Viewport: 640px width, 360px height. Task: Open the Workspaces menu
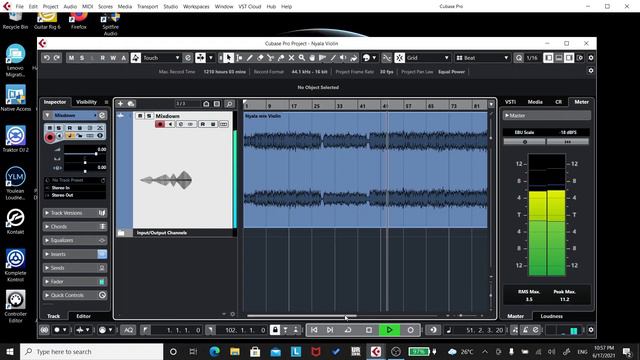tap(196, 7)
